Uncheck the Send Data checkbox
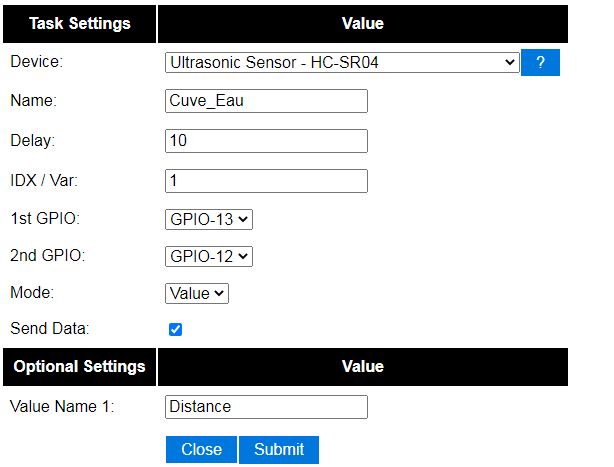 pyautogui.click(x=175, y=329)
